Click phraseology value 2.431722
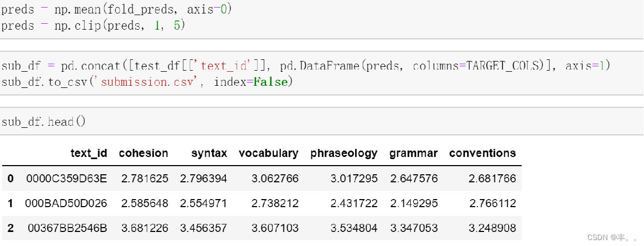644x246 pixels. click(354, 203)
